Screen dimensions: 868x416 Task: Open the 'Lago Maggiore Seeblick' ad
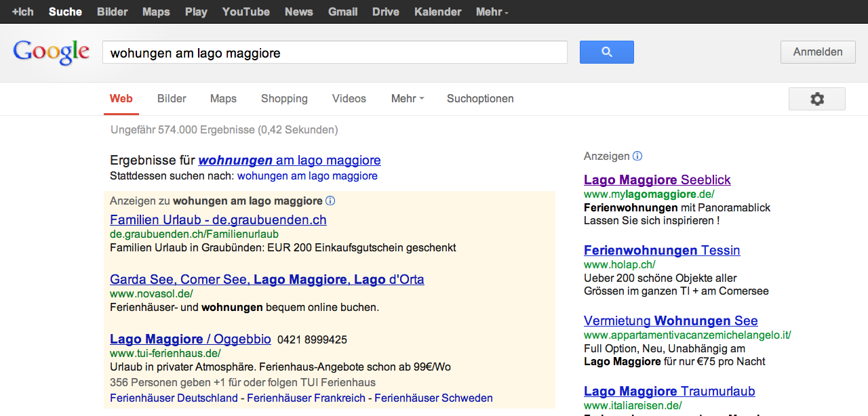tap(657, 180)
